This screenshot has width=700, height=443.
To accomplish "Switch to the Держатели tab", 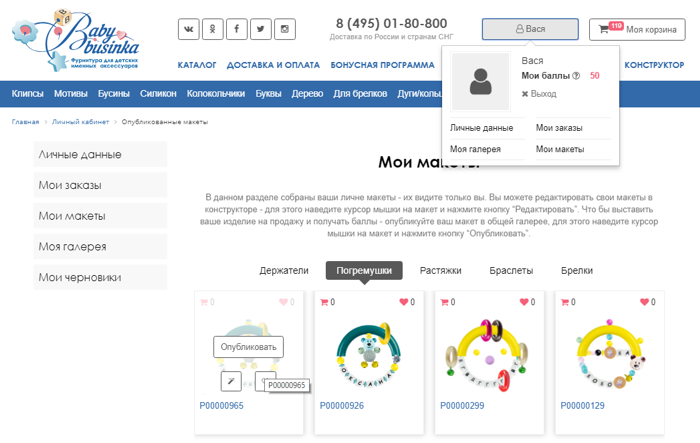I will tap(284, 271).
